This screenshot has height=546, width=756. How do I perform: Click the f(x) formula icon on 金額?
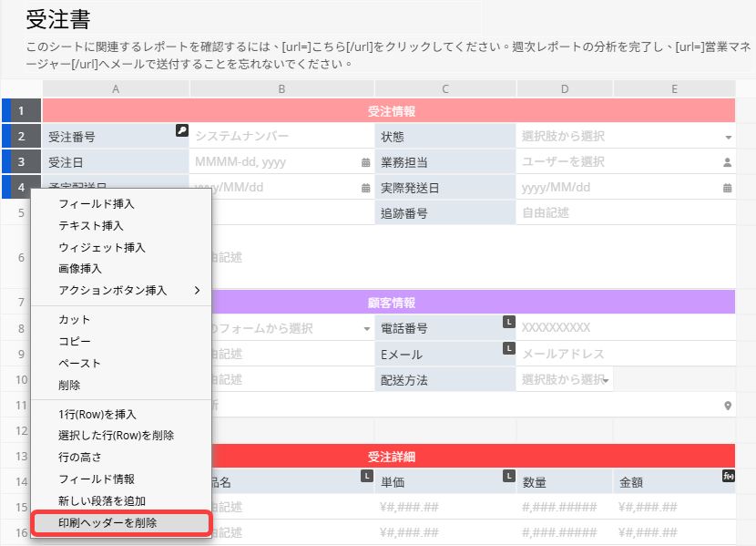pyautogui.click(x=727, y=476)
